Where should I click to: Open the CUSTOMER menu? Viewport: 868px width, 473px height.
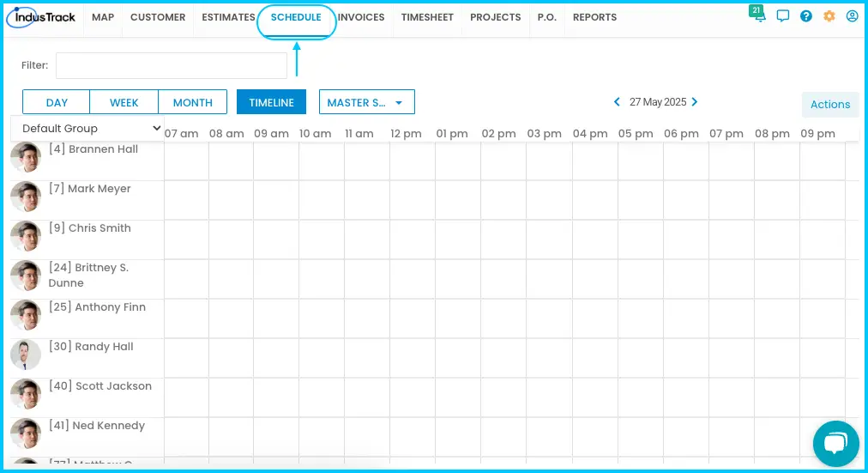click(158, 17)
